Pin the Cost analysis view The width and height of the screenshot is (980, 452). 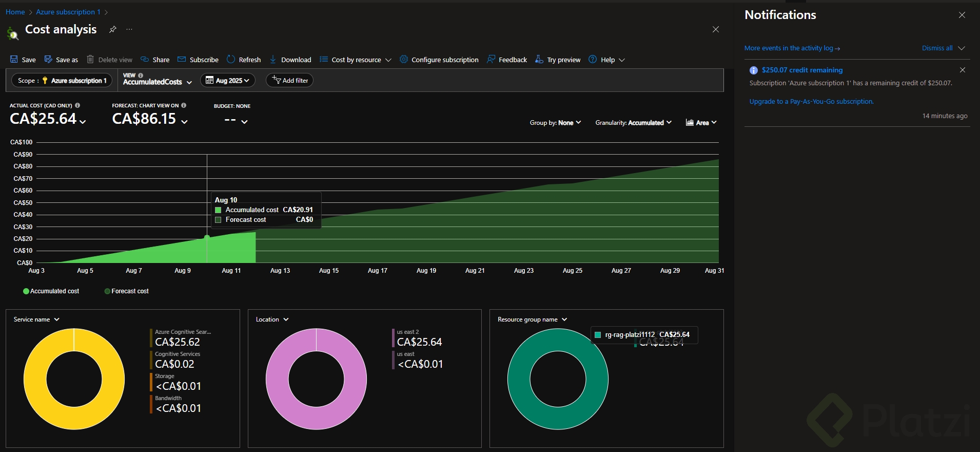click(x=113, y=30)
